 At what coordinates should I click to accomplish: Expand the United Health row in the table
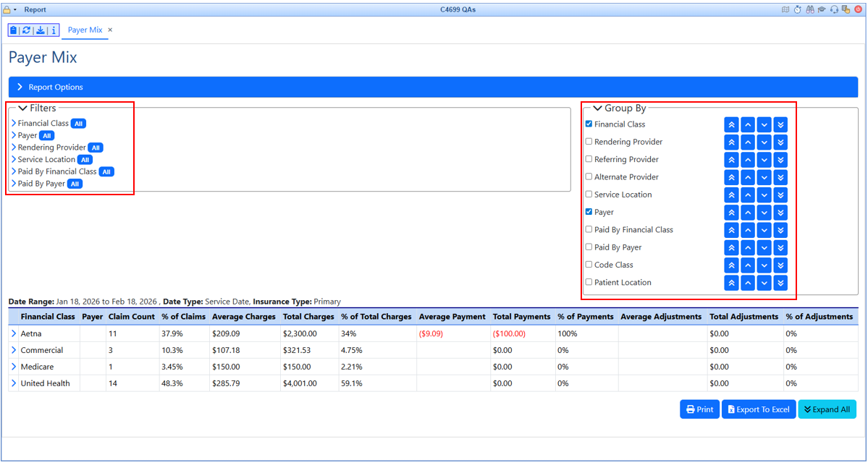pyautogui.click(x=14, y=383)
